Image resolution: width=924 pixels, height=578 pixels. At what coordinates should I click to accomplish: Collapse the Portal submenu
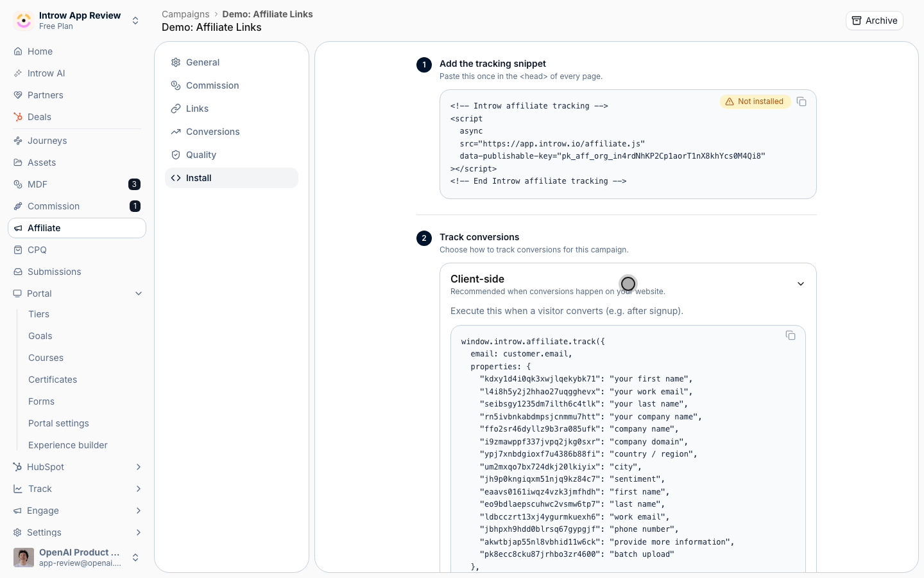pyautogui.click(x=139, y=293)
